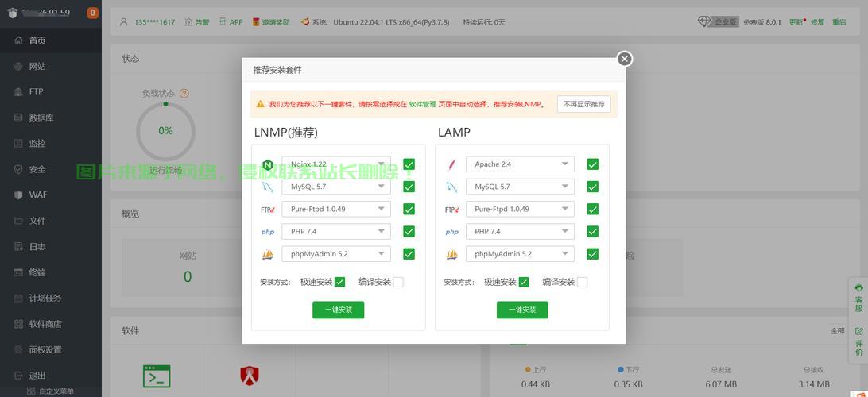Open LAMP MySQL 5.7 version dropdown
The image size is (868, 397).
point(520,187)
